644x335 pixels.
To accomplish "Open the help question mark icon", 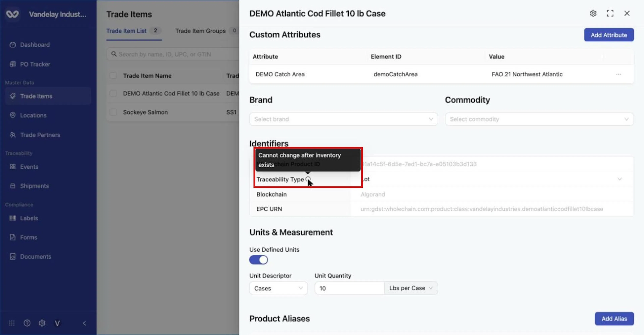I will 27,323.
